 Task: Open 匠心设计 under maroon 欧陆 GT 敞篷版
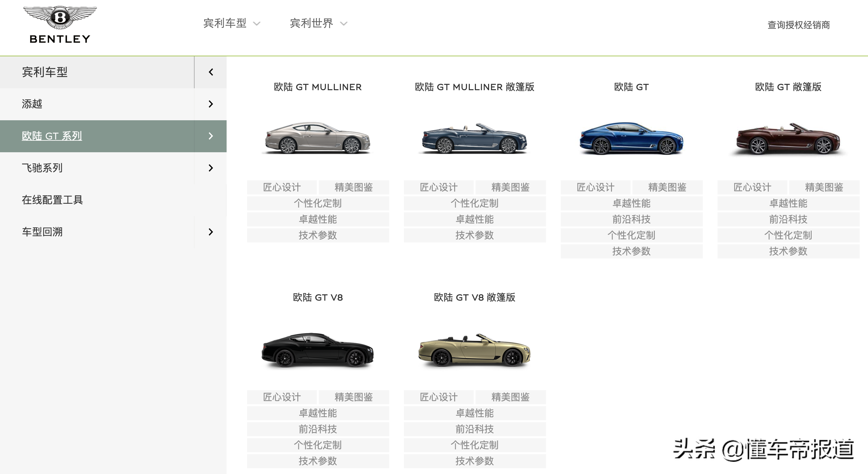coord(752,187)
